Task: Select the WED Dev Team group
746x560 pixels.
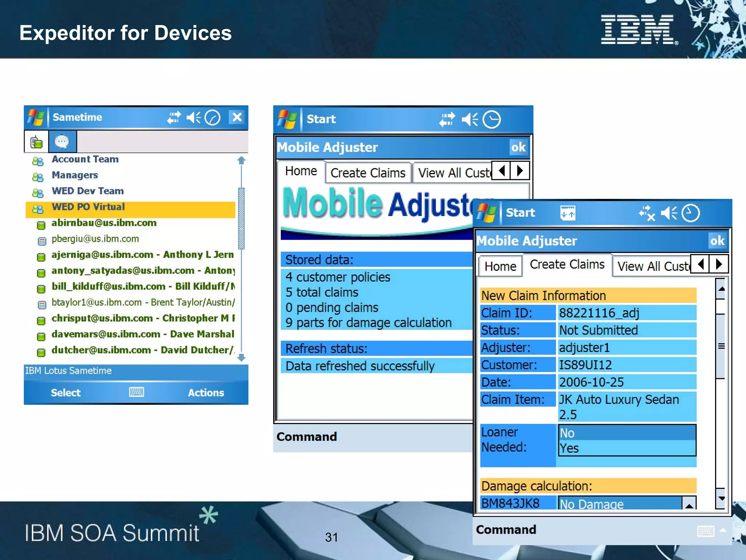Action: pos(88,191)
